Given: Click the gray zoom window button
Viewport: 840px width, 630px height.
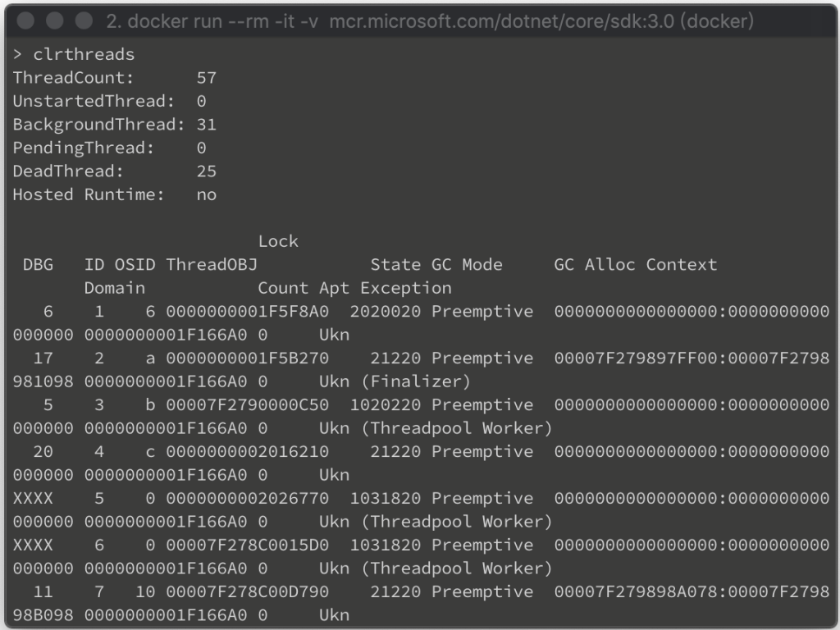Looking at the screenshot, I should coord(84,21).
